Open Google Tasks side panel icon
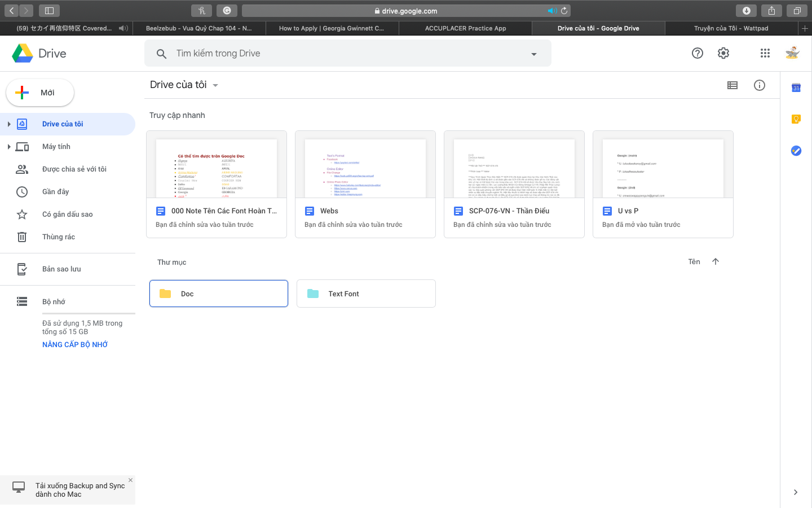The width and height of the screenshot is (812, 508). tap(796, 151)
